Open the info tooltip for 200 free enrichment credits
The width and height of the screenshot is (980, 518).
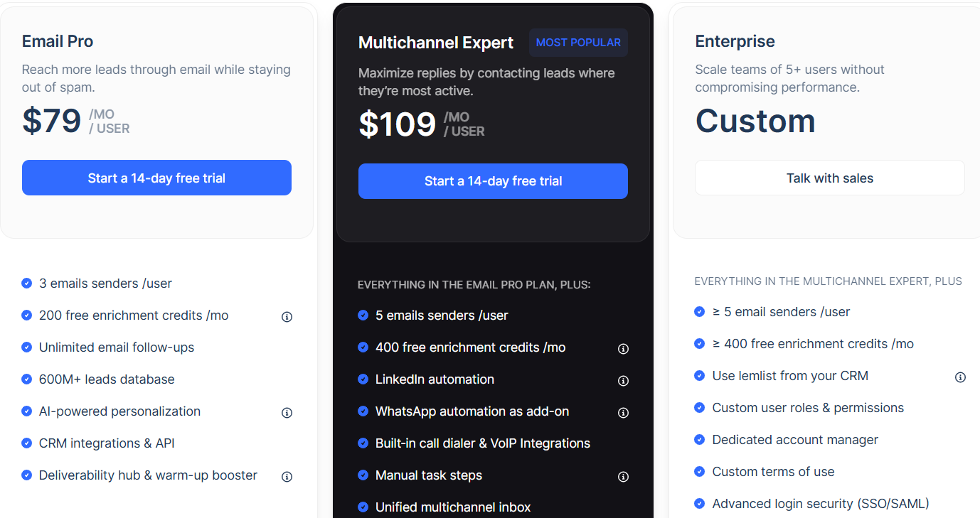[x=287, y=316]
